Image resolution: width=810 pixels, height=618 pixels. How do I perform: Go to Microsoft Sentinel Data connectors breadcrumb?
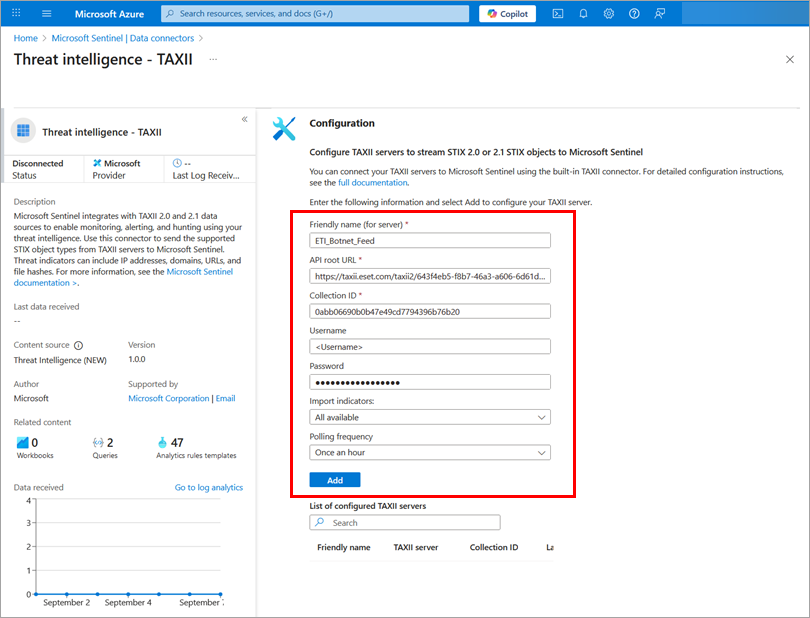[x=123, y=38]
